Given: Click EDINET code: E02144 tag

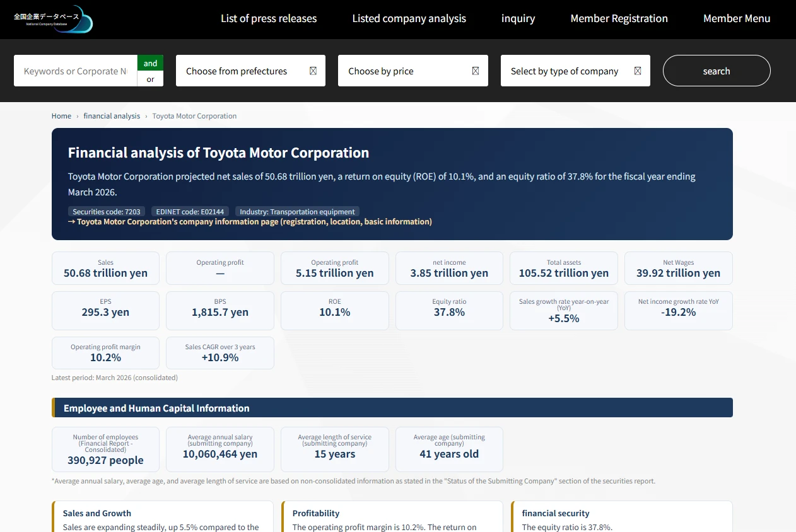Looking at the screenshot, I should pyautogui.click(x=190, y=212).
